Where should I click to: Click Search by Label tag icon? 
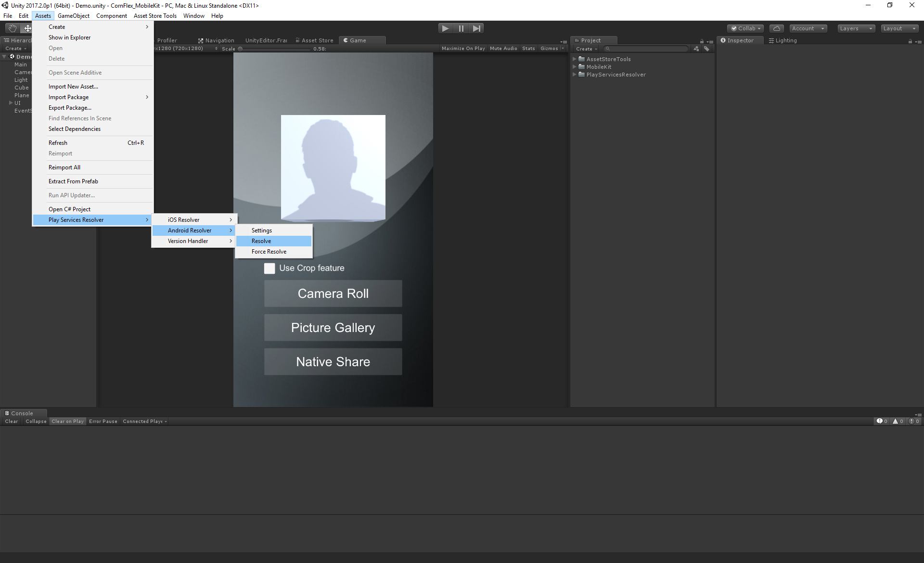click(706, 49)
